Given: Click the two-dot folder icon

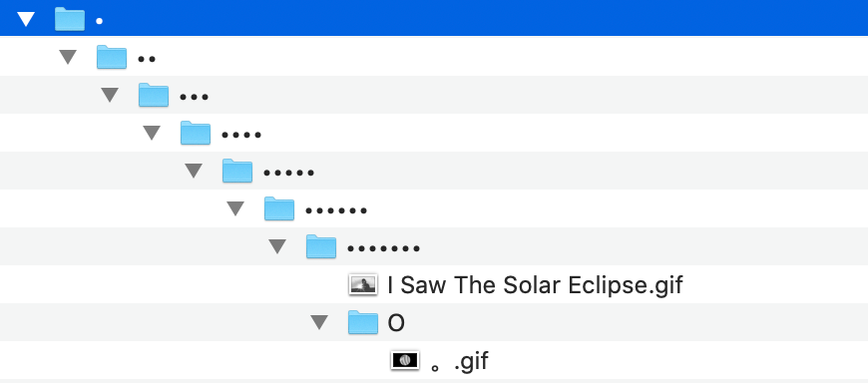Looking at the screenshot, I should [x=112, y=57].
